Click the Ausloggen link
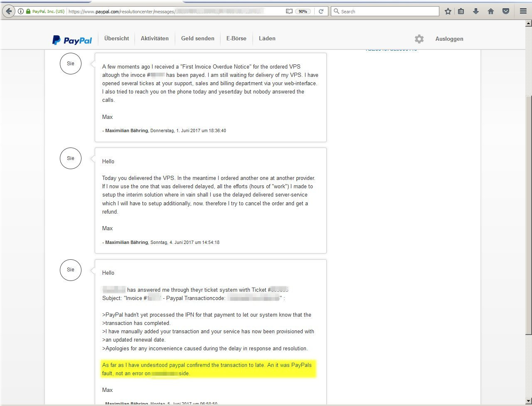The image size is (532, 406). click(x=449, y=39)
